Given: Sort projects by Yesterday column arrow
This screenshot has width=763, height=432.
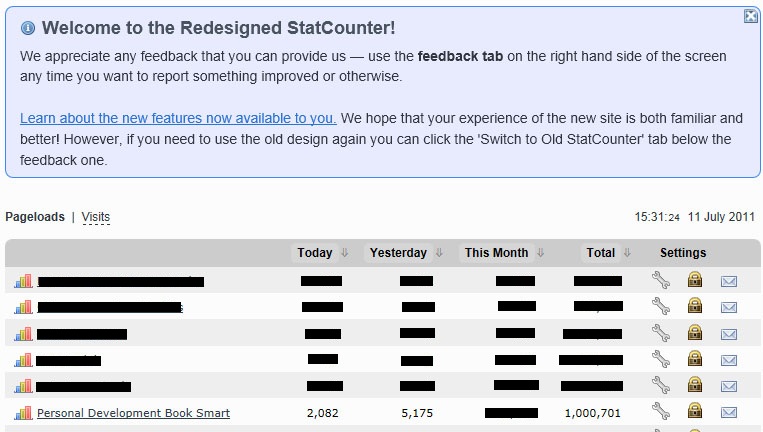Looking at the screenshot, I should [439, 252].
